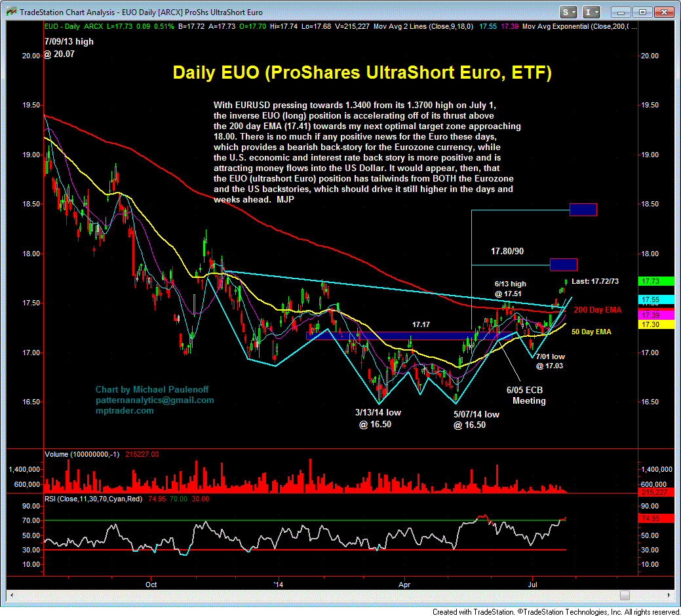Image resolution: width=681 pixels, height=616 pixels.
Task: Click the '6/05 ECB Meeting' annotation
Action: tap(525, 395)
